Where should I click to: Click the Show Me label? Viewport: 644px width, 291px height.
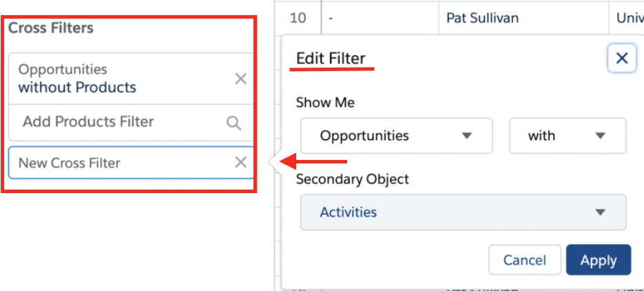point(325,102)
